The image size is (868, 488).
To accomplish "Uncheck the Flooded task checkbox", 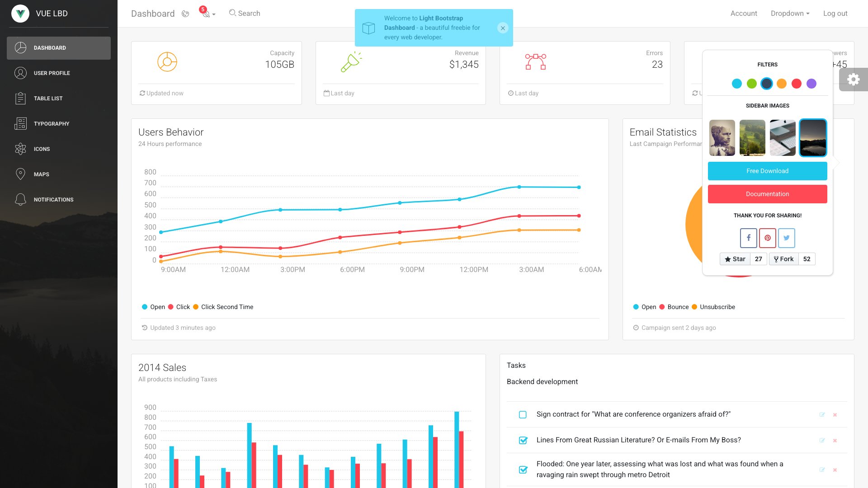I will (x=523, y=470).
